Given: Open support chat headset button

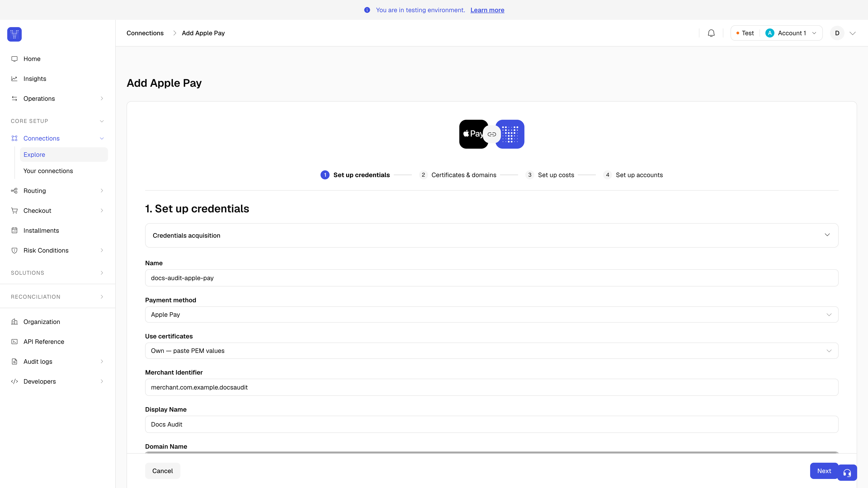Looking at the screenshot, I should [x=847, y=473].
